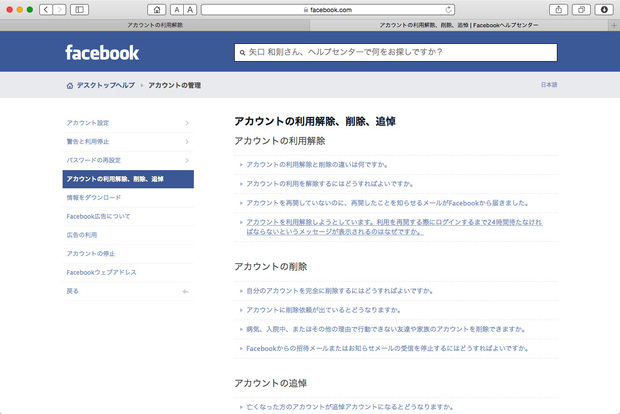
Task: Go to the Safari home page icon
Action: [x=156, y=9]
